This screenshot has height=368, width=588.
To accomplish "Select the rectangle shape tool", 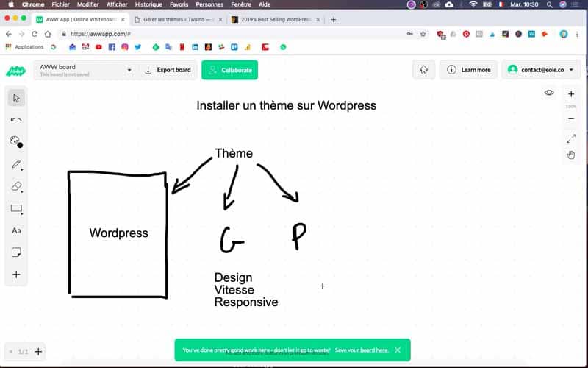I will click(16, 208).
